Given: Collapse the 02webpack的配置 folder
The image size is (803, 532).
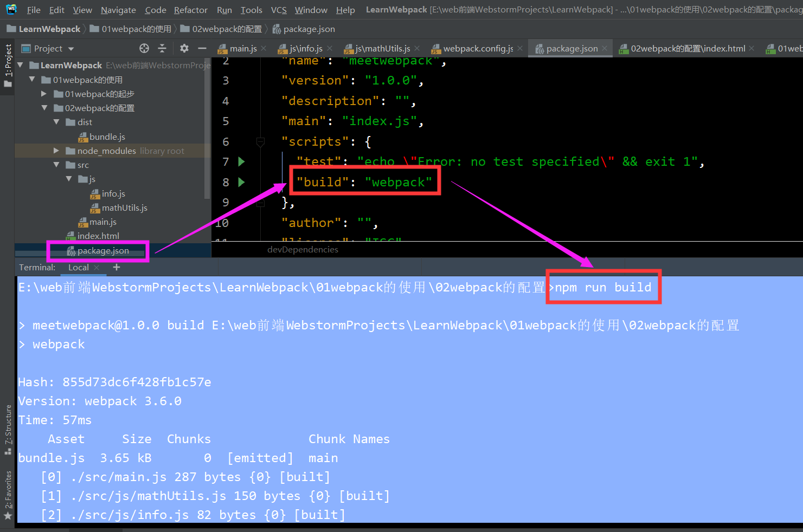Looking at the screenshot, I should coord(44,108).
